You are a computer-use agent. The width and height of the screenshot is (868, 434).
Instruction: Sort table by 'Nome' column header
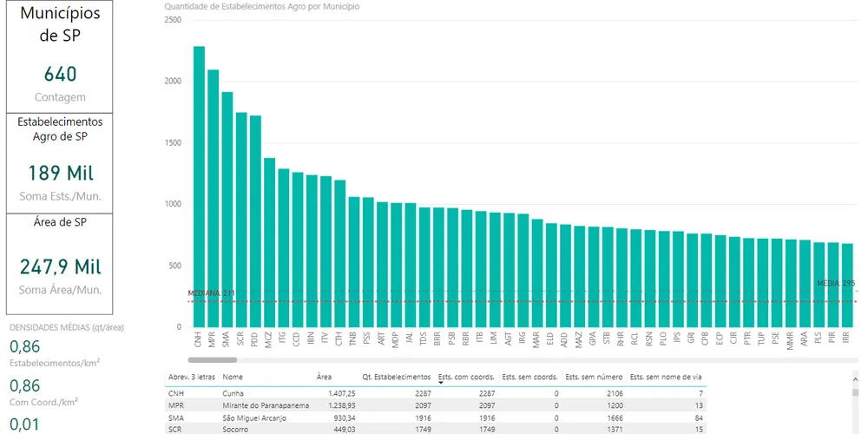[233, 377]
